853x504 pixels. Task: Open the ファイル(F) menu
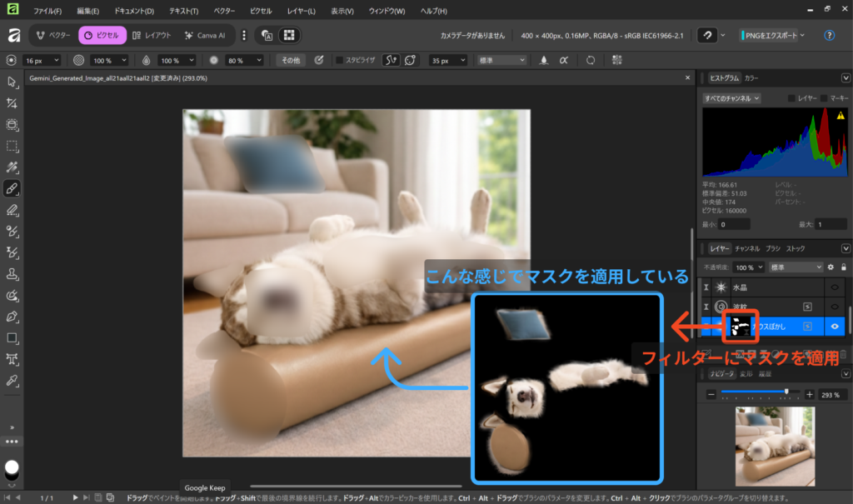48,12
